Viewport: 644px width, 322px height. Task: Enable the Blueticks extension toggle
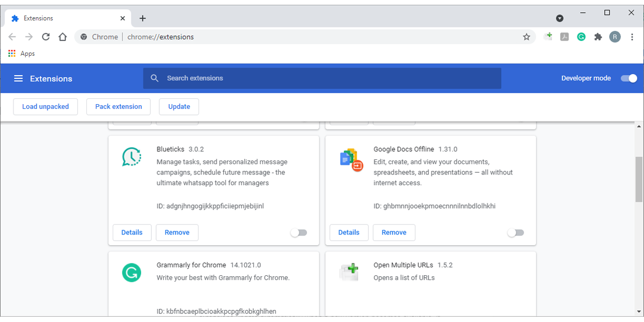point(298,232)
